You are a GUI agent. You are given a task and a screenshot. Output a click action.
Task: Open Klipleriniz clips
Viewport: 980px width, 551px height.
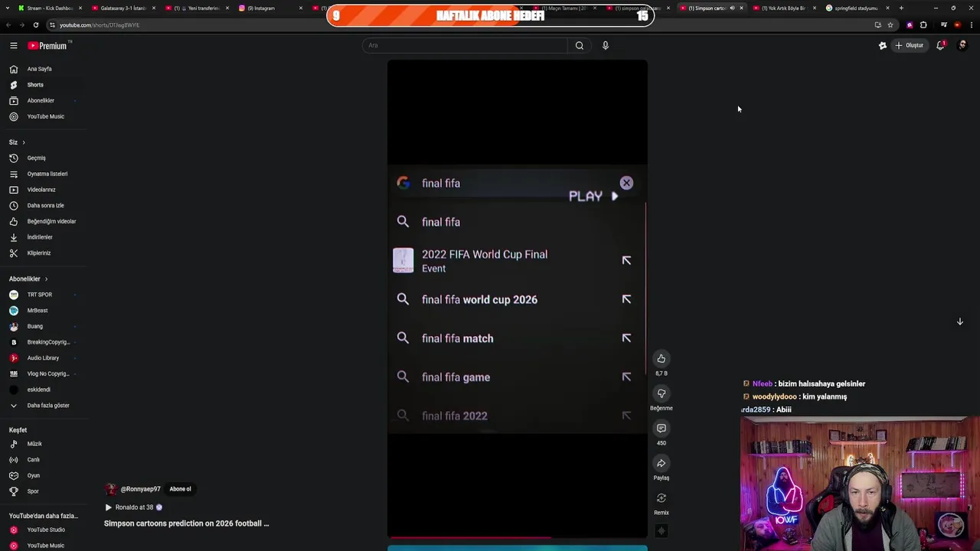click(x=44, y=253)
